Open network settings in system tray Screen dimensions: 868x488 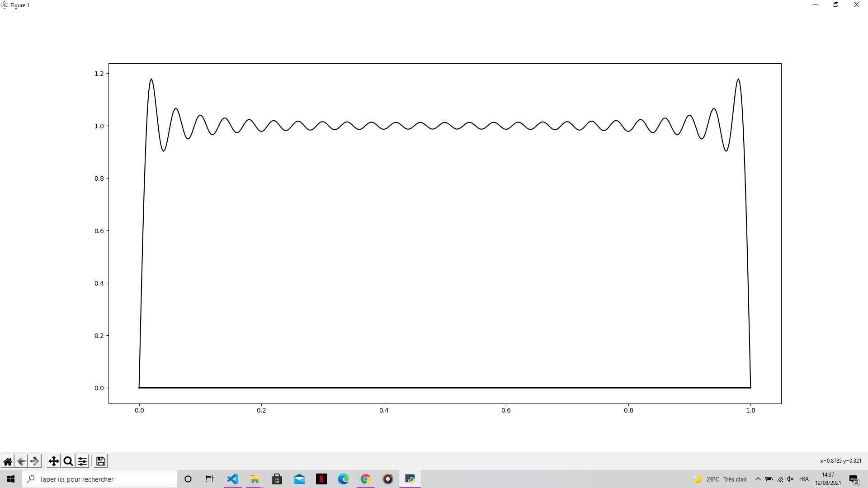click(780, 479)
